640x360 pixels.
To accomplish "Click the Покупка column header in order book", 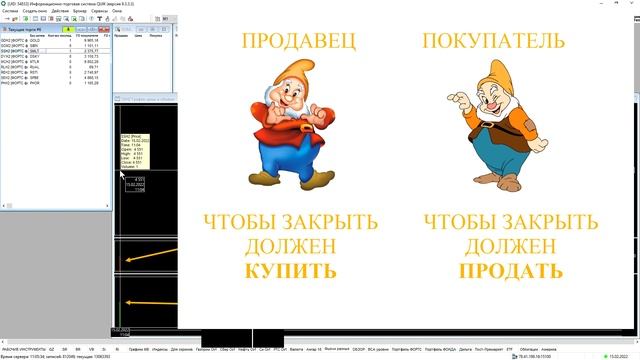I will pos(156,36).
